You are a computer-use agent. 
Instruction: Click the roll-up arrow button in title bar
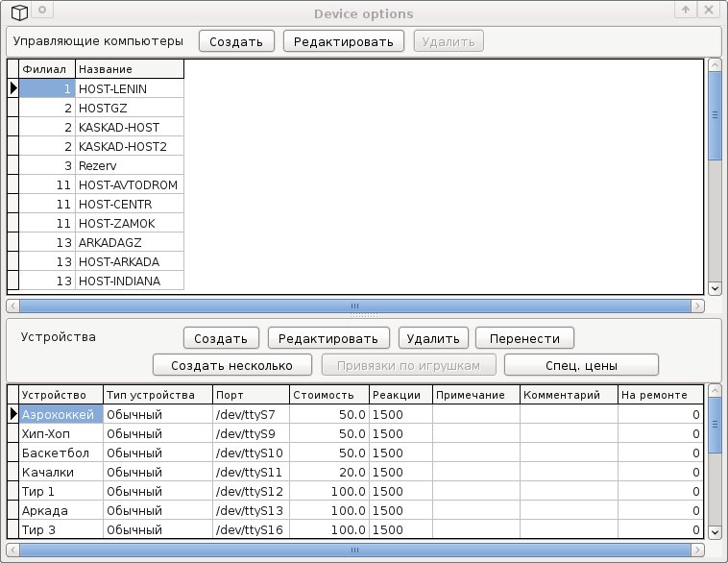686,11
